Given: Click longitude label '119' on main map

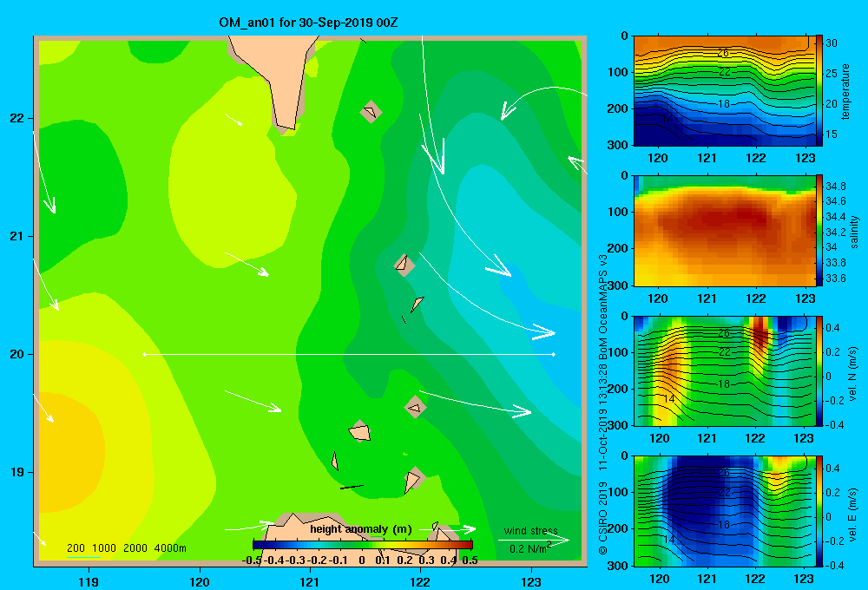Looking at the screenshot, I should pyautogui.click(x=89, y=581).
